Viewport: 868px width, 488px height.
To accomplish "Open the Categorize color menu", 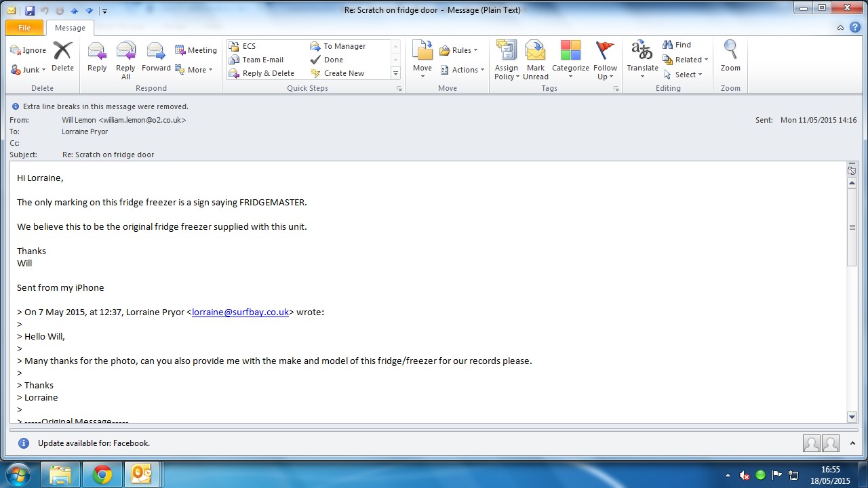I will 570,61.
